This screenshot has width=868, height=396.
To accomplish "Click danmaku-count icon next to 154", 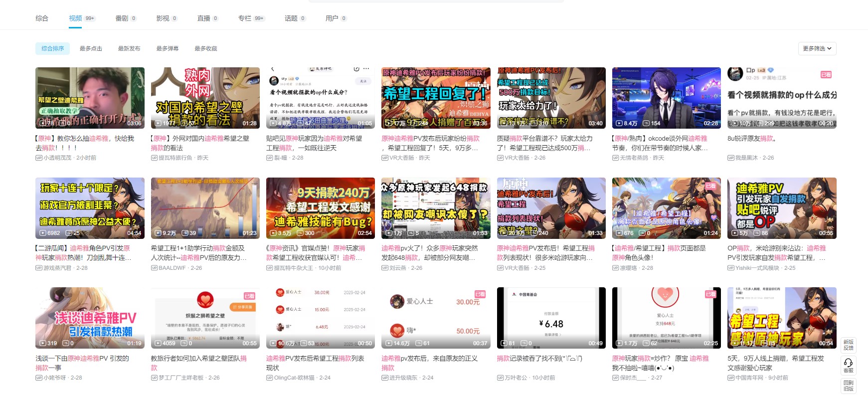I will [x=646, y=123].
